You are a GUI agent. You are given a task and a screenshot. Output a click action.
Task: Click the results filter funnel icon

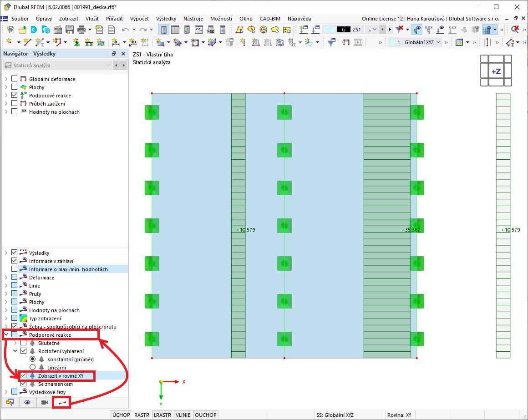[x=331, y=42]
